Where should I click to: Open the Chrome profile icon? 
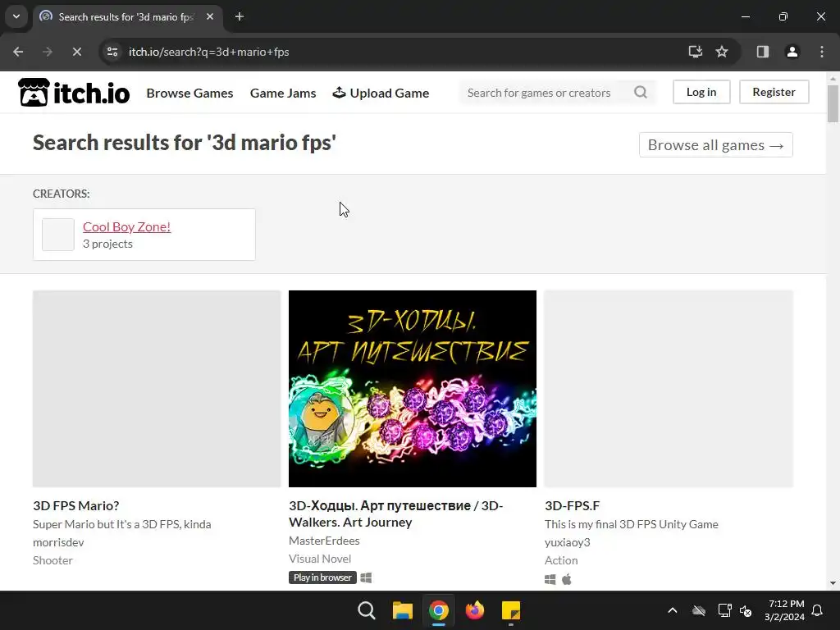click(792, 52)
